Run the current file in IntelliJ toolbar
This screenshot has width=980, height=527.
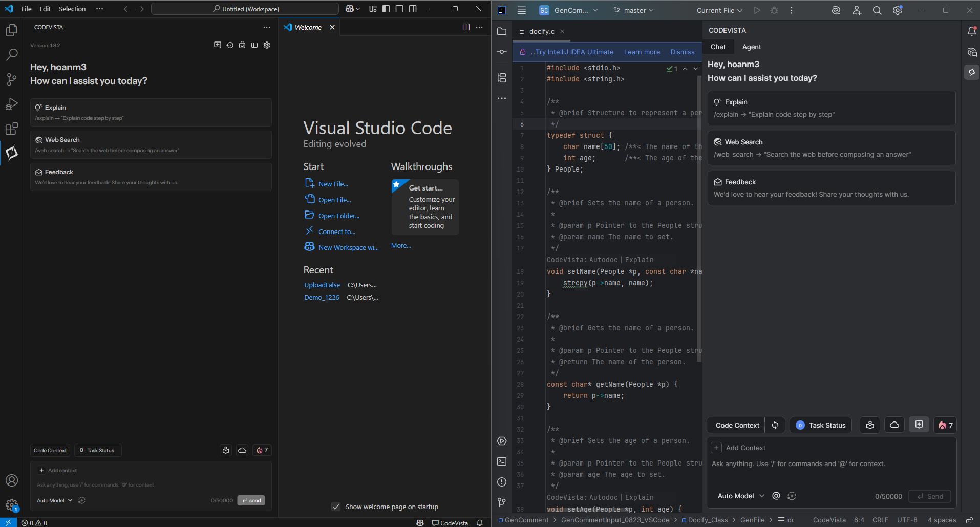757,10
